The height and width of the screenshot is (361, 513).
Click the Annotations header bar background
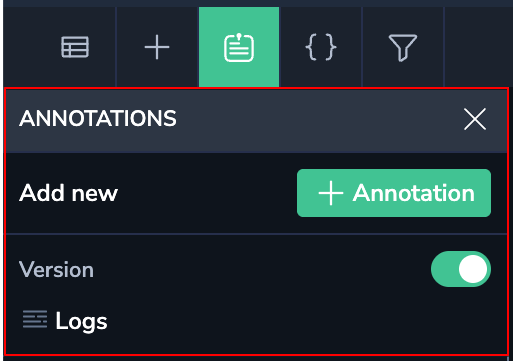point(256,120)
